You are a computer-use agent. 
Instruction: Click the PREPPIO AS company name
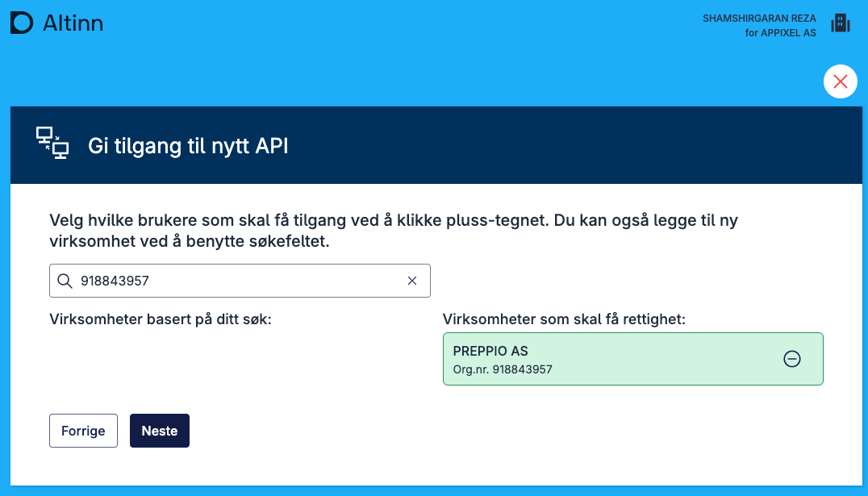[x=490, y=351]
